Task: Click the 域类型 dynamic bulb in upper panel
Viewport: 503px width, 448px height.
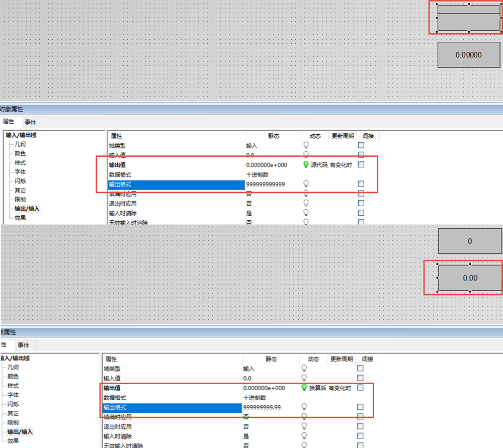Action: point(306,145)
